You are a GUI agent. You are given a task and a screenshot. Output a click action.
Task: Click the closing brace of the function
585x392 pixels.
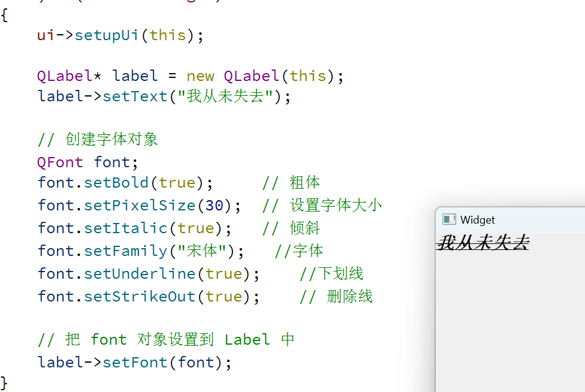pos(5,382)
